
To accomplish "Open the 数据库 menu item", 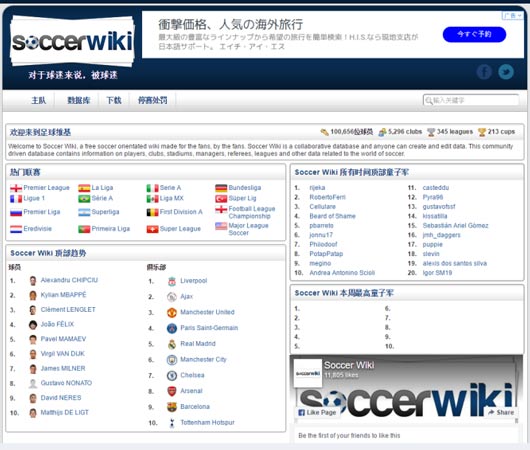I will point(78,100).
